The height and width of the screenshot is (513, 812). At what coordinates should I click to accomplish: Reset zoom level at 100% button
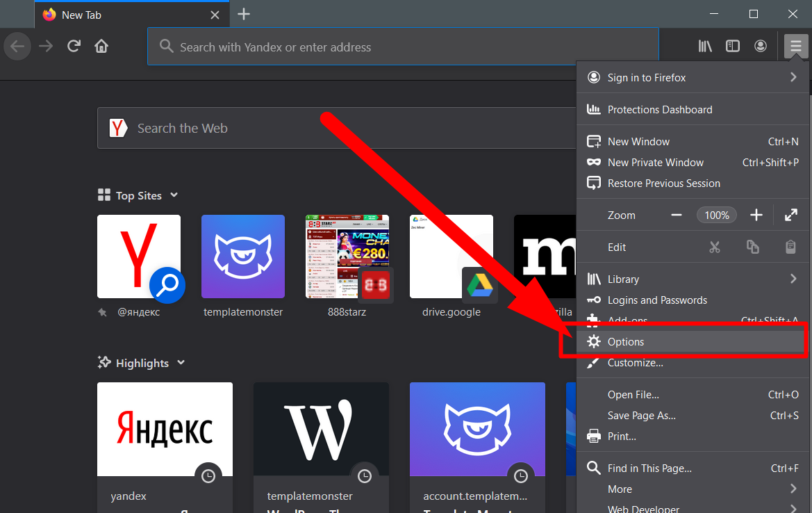pyautogui.click(x=716, y=215)
